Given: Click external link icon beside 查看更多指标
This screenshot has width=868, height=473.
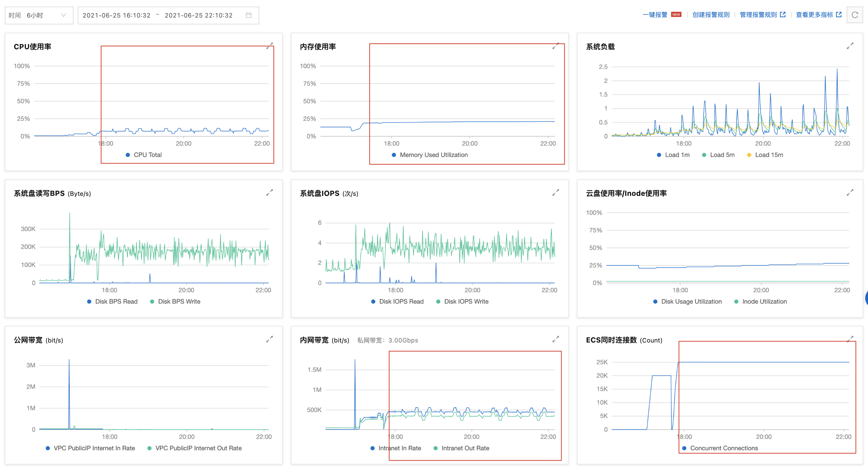Looking at the screenshot, I should pyautogui.click(x=839, y=14).
